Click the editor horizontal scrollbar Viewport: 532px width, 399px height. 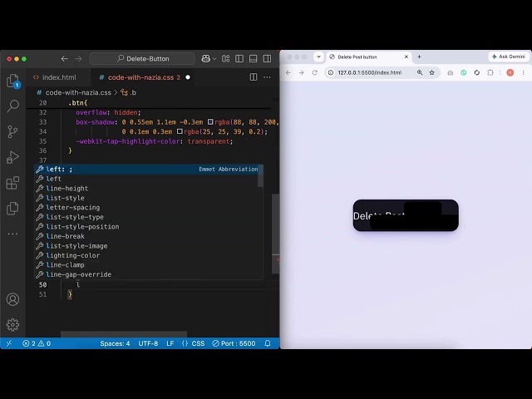pyautogui.click(x=124, y=334)
